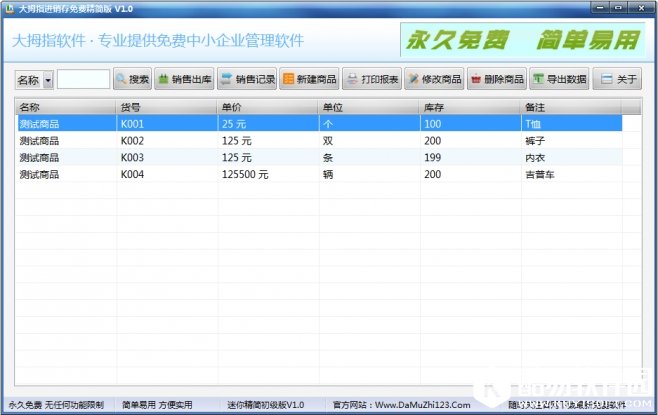Sort by 单位 column header
The width and height of the screenshot is (658, 415).
tap(369, 107)
